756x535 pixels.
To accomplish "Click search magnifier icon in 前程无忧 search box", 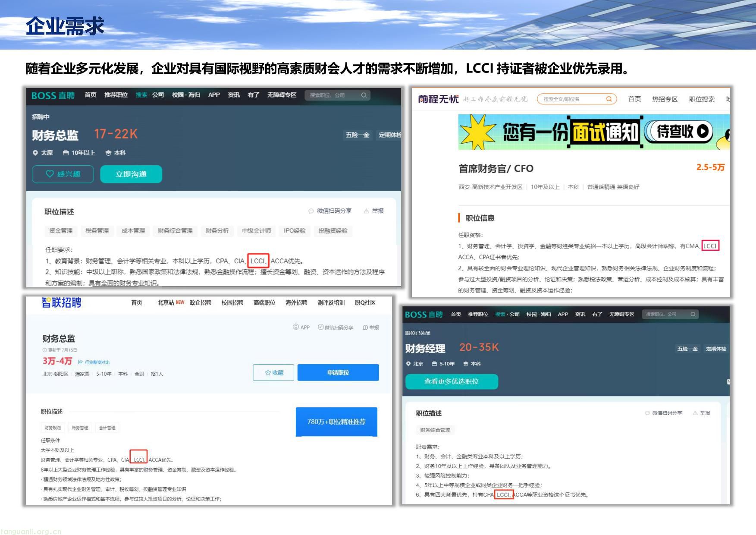I will tap(609, 99).
